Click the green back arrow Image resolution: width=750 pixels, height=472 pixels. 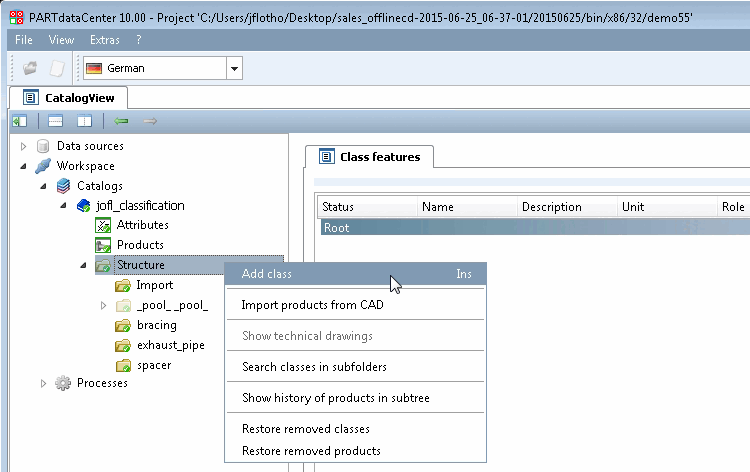121,121
